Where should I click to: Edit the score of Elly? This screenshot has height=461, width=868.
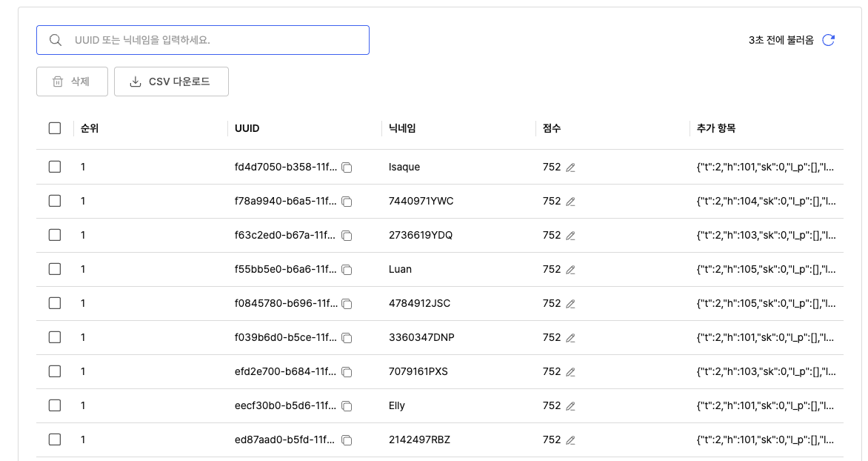[x=570, y=406]
